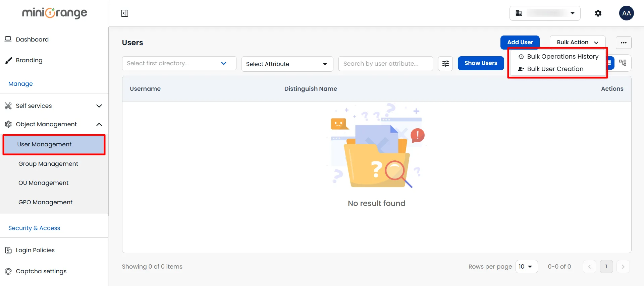The width and height of the screenshot is (644, 286).
Task: Open the three-dots more options button
Action: [x=624, y=43]
